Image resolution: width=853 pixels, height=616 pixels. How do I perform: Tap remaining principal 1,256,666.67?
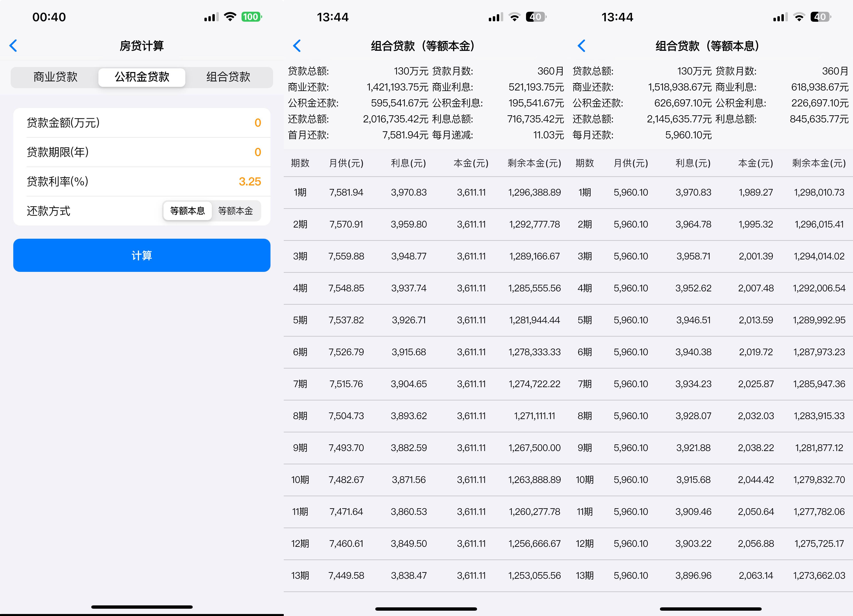click(534, 543)
